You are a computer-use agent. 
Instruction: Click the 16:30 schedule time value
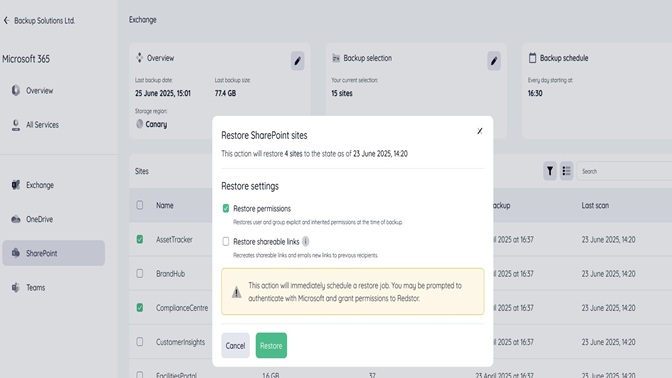[535, 93]
